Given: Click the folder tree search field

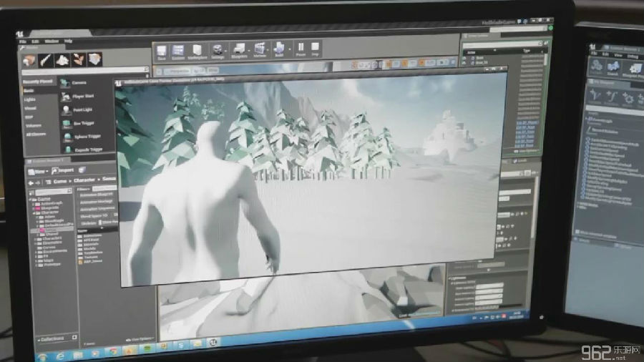Looking at the screenshot, I should click(x=54, y=192).
